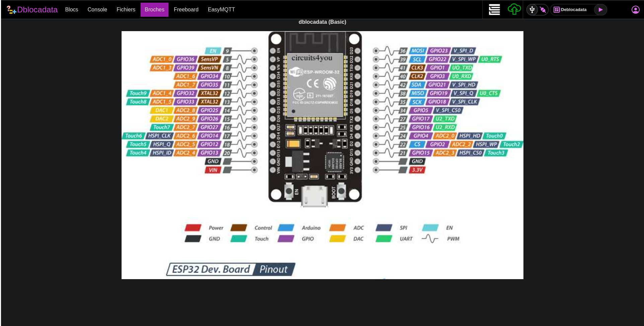
Task: Select the Broches tab
Action: [154, 10]
